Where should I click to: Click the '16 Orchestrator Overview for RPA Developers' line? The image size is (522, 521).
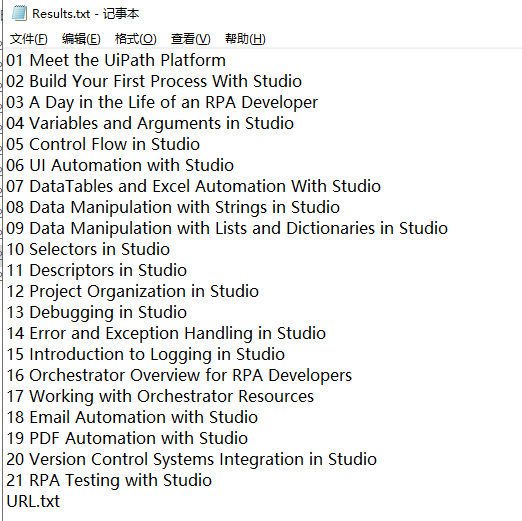tap(179, 375)
